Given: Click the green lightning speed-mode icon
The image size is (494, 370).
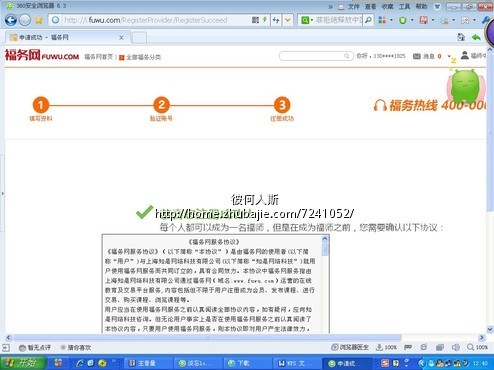Looking at the screenshot, I should 265,20.
